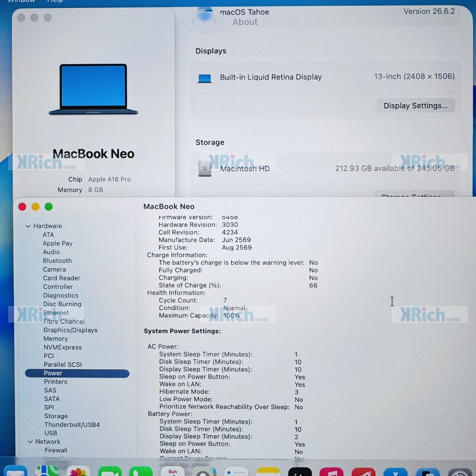Image resolution: width=476 pixels, height=476 pixels.
Task: Select Camera in the sidebar
Action: click(x=54, y=269)
